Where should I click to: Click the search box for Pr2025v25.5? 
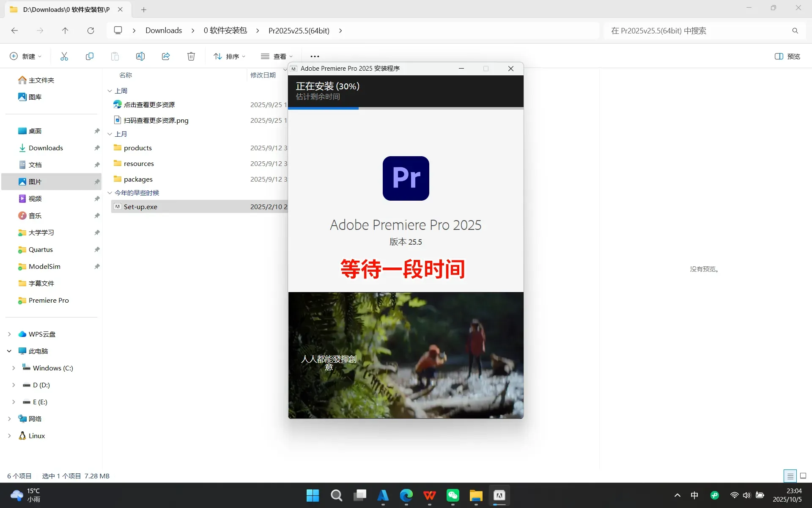click(x=698, y=30)
